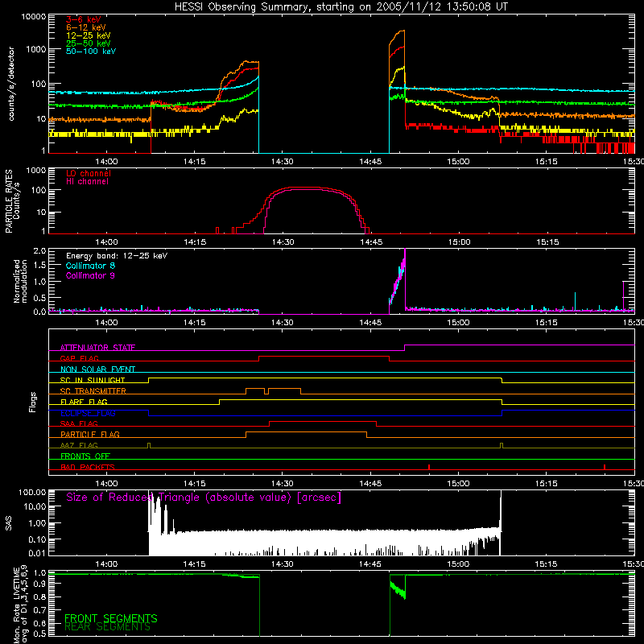Click the 14:15 tick under the flags panel
The image size is (644, 644).
194,484
